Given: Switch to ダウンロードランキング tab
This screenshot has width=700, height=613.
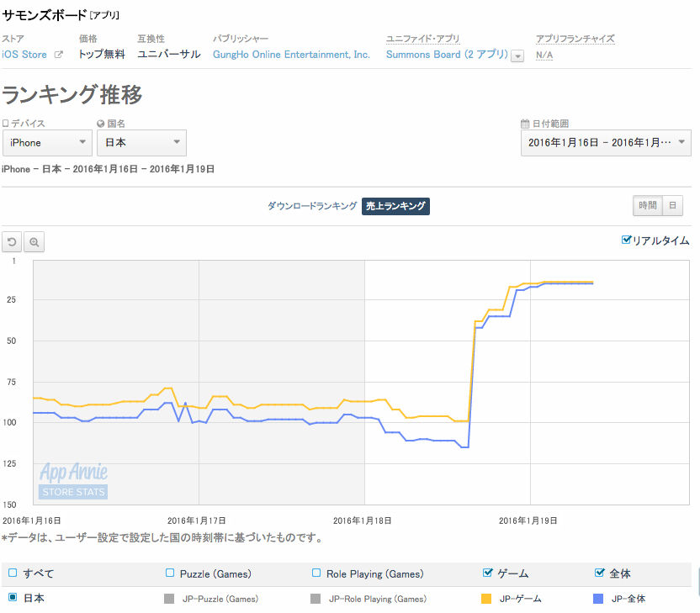Looking at the screenshot, I should point(312,206).
